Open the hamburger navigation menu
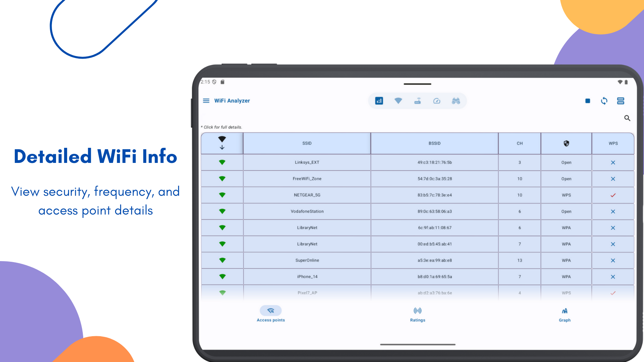644x362 pixels. click(206, 101)
